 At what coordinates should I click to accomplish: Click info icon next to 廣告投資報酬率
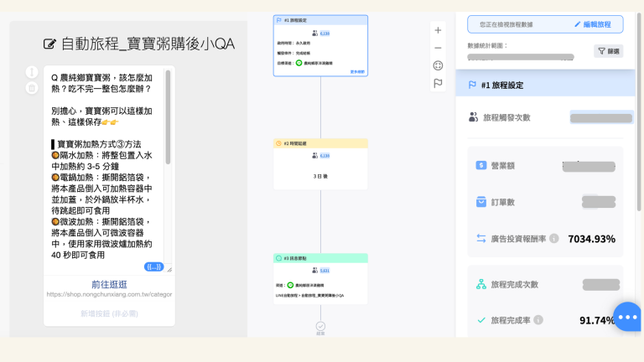(x=553, y=239)
